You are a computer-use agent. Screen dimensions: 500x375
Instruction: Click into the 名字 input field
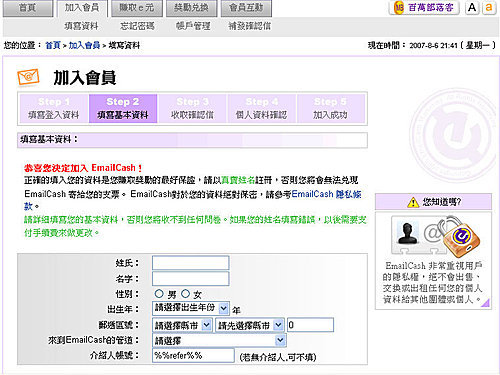(191, 279)
